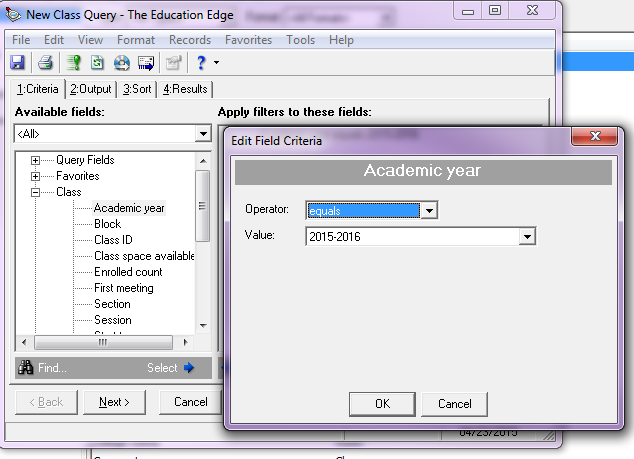The image size is (634, 459).
Task: Select Academic year in field tree
Action: [x=129, y=208]
